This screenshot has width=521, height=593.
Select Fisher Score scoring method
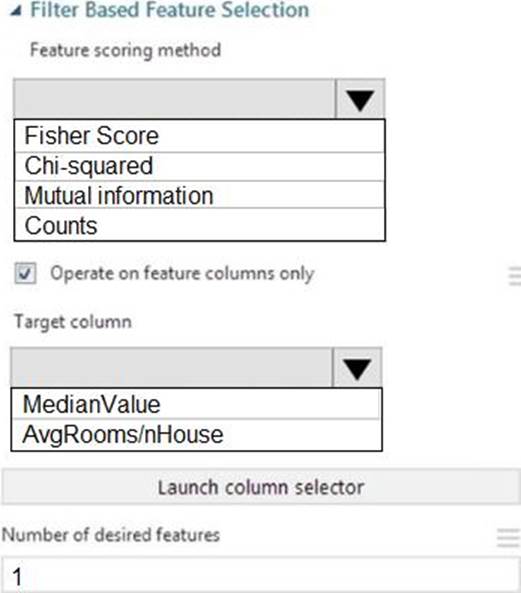click(200, 136)
